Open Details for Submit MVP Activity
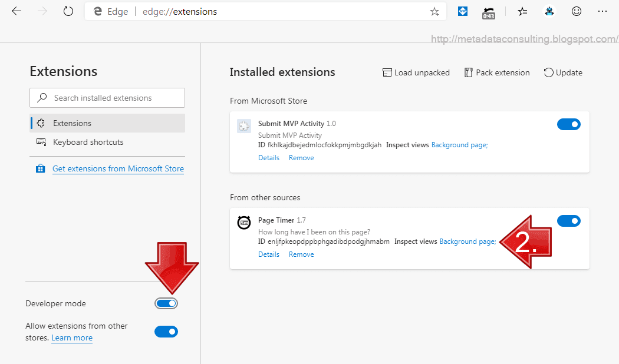This screenshot has height=364, width=619. click(x=269, y=158)
